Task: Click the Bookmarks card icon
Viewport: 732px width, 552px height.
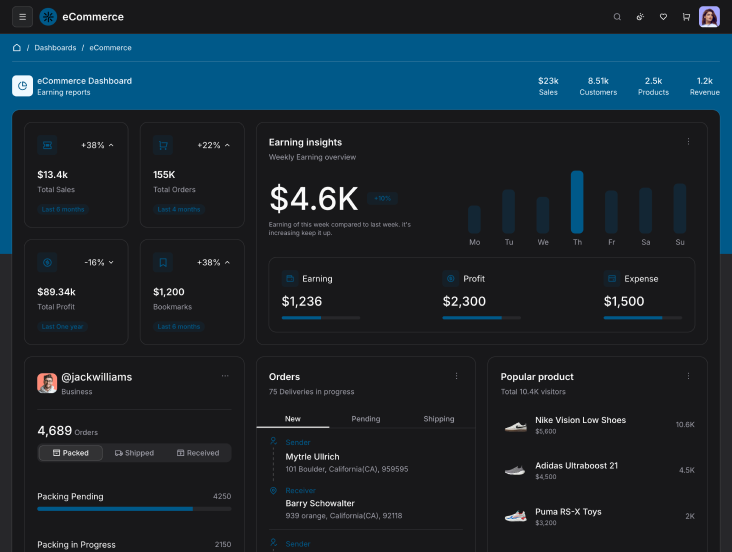Action: 163,262
